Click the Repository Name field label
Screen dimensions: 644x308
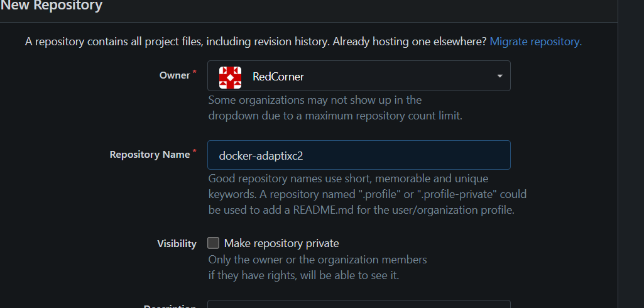coord(150,155)
